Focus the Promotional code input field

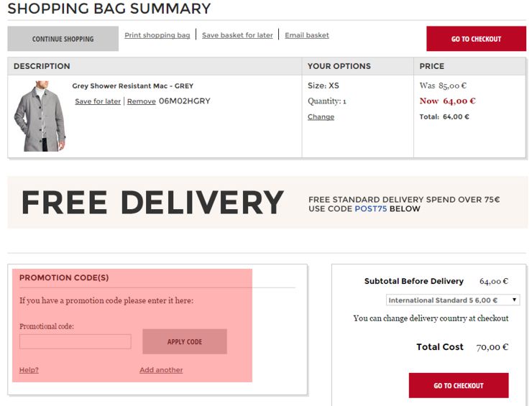[75, 341]
